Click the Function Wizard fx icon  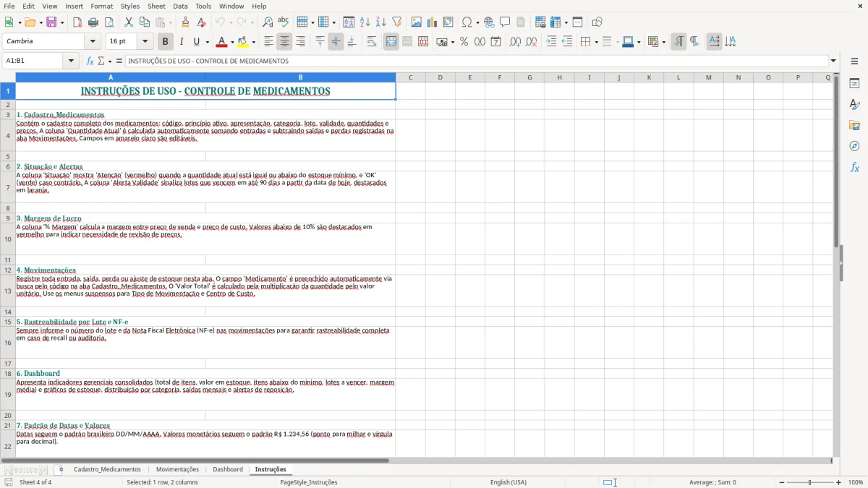pyautogui.click(x=90, y=61)
